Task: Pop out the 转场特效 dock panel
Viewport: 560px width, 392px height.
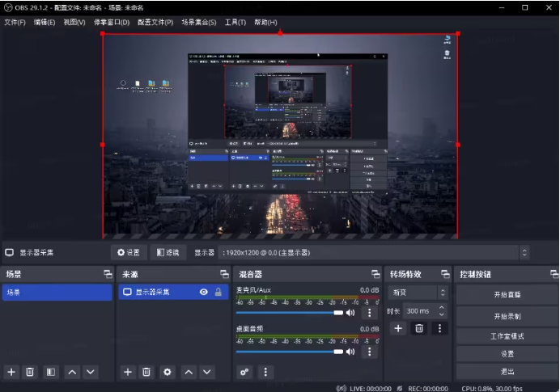Action: (x=445, y=274)
